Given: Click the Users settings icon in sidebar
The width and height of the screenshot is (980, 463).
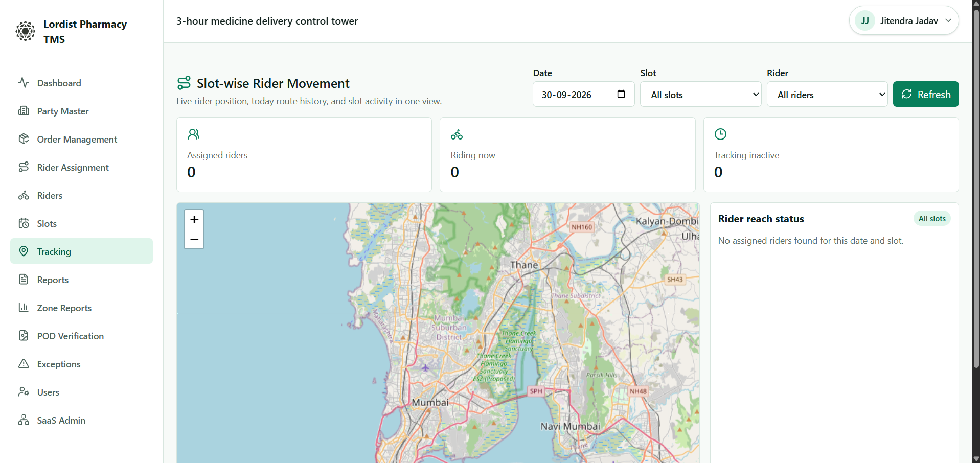Looking at the screenshot, I should click(x=24, y=391).
